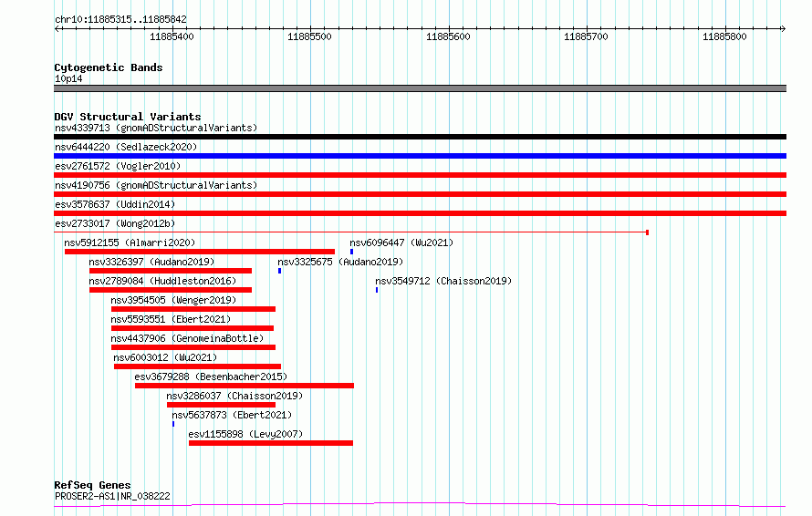Image resolution: width=812 pixels, height=516 pixels.
Task: Open nsv3549712 (Chaisson2019) label
Action: pos(443,281)
